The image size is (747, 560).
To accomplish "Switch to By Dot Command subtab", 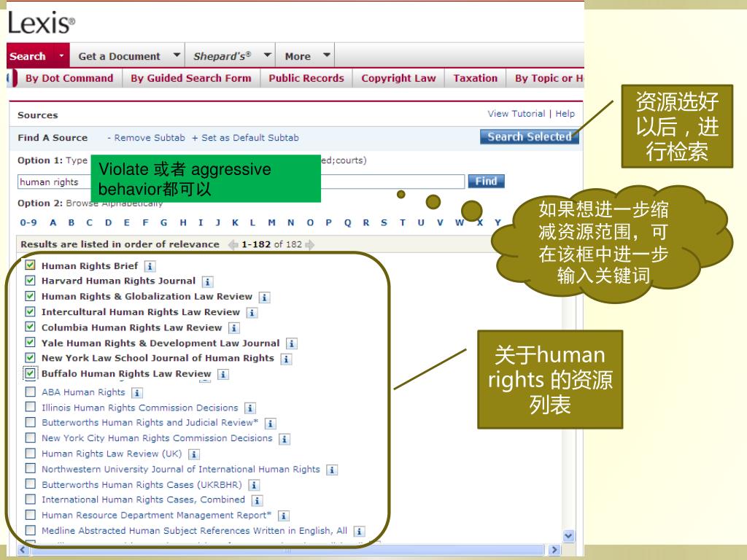I will 69,78.
